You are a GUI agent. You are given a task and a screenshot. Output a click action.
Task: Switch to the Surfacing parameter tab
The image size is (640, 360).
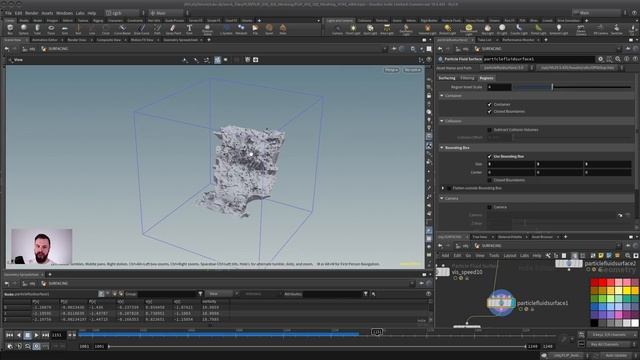(447, 78)
